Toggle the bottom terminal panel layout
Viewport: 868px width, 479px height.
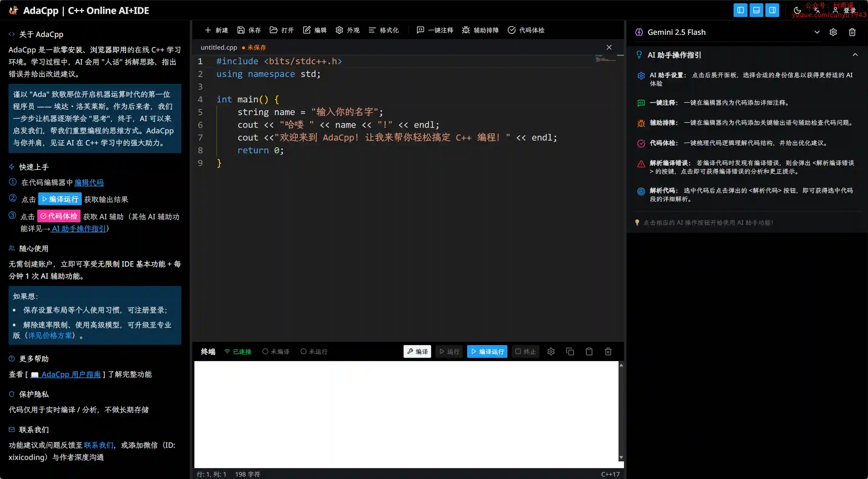click(x=756, y=10)
